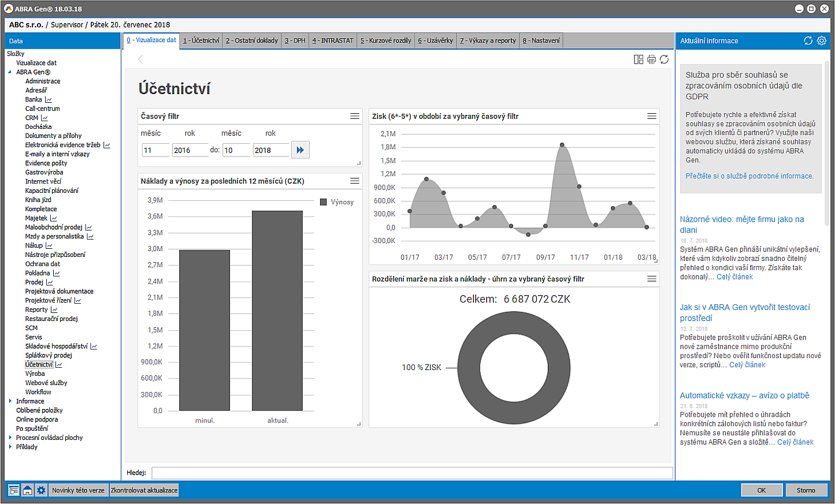
Task: Click the end month field containing 10
Action: (x=236, y=150)
